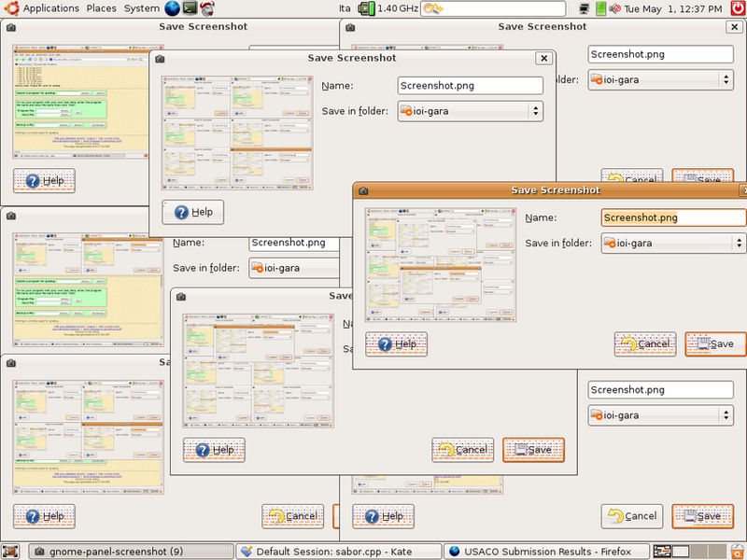
Task: Click the Name field in top-center dialog
Action: pyautogui.click(x=471, y=86)
